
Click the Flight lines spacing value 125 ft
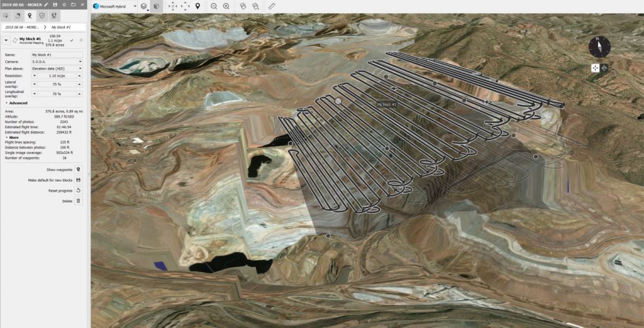[64, 142]
